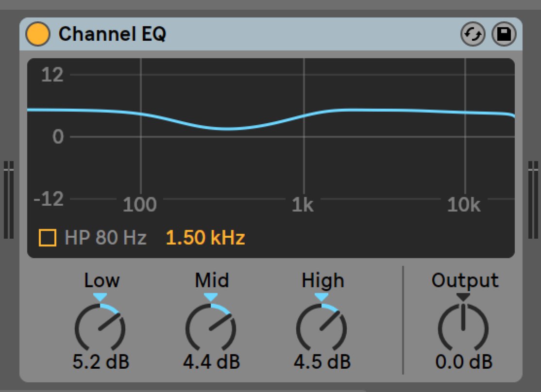Select the 0.0 dB Output value
The width and height of the screenshot is (541, 392).
[464, 361]
